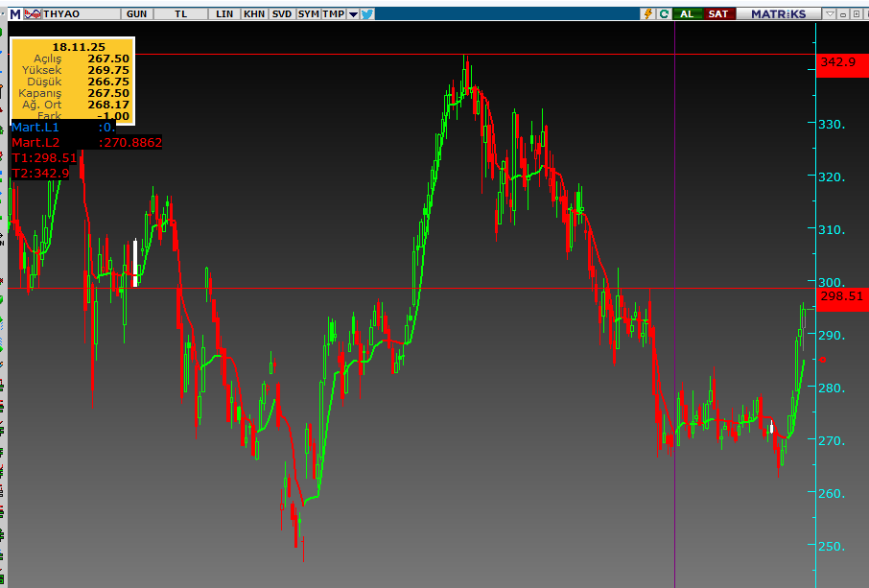
Task: Click the SVD toolbar button
Action: coord(282,13)
